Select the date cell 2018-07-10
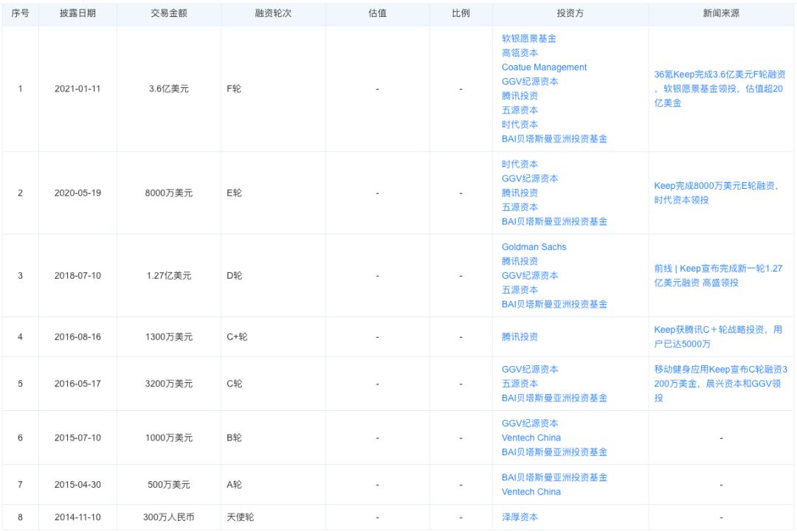Screen dimensions: 797x532 pyautogui.click(x=77, y=275)
